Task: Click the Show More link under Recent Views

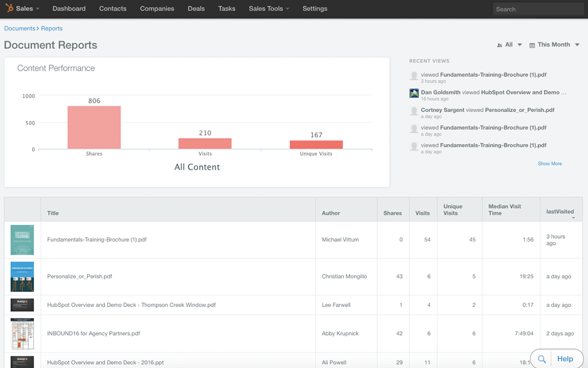Action: coord(550,163)
